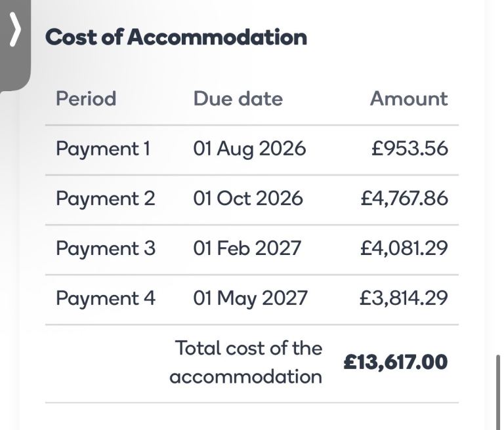Click the 01 Oct 2026 due date

(248, 198)
